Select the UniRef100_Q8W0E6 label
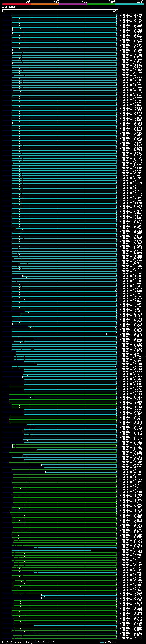Screen dimensions: 146x644 (131, 316)
